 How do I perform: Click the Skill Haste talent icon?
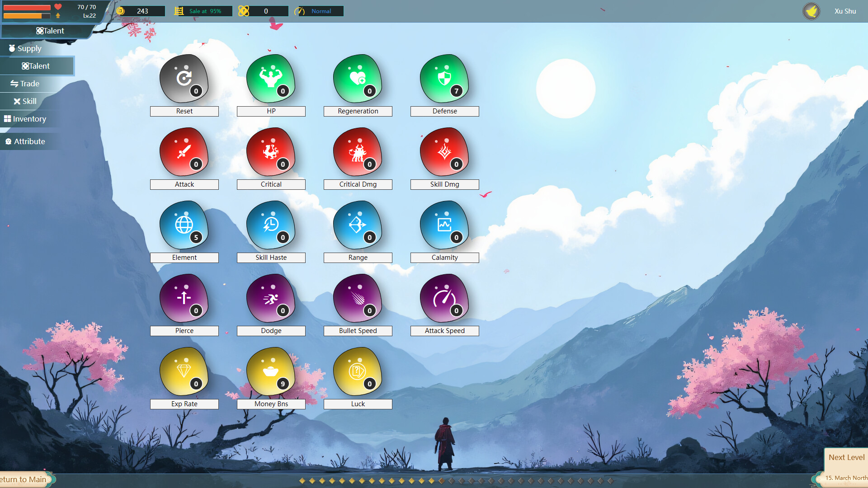tap(270, 225)
